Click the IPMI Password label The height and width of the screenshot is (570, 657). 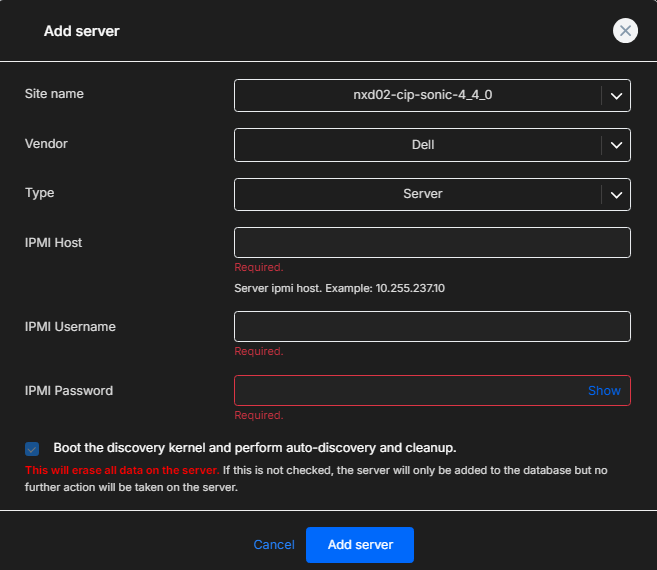[x=69, y=390]
